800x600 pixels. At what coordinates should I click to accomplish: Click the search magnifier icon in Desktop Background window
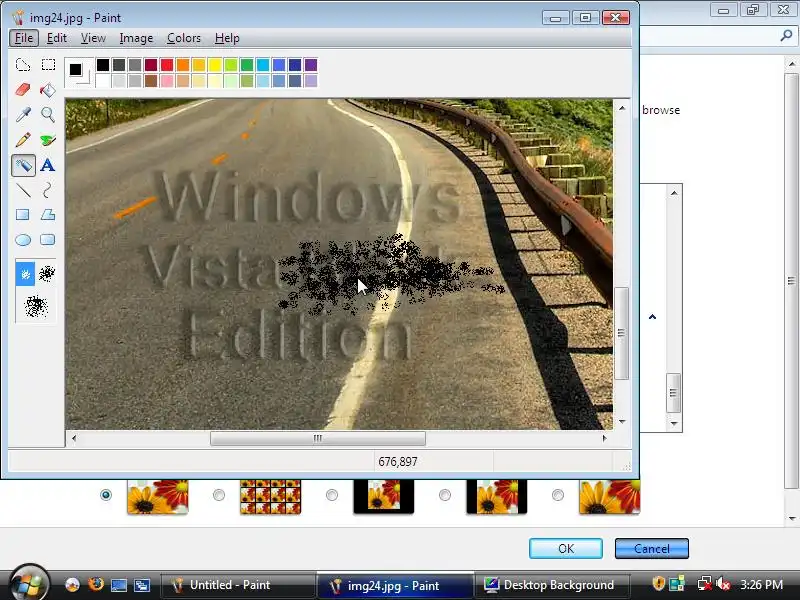[x=786, y=36]
